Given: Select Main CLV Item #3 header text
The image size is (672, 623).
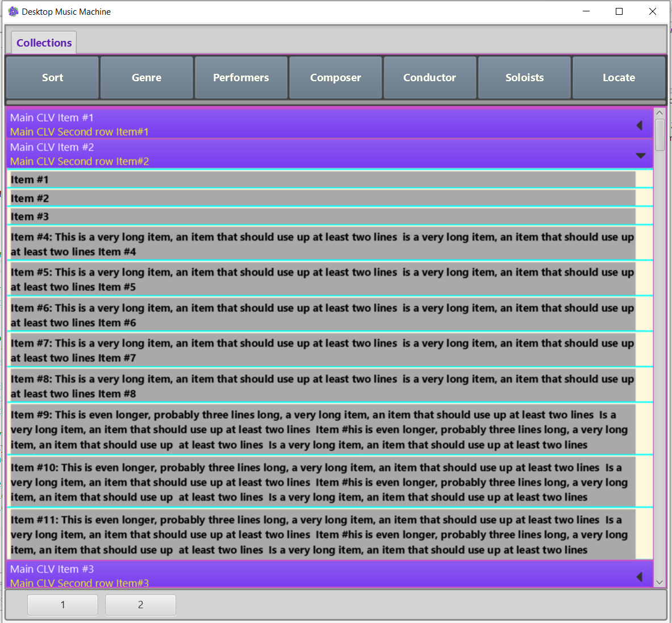Looking at the screenshot, I should [x=52, y=569].
